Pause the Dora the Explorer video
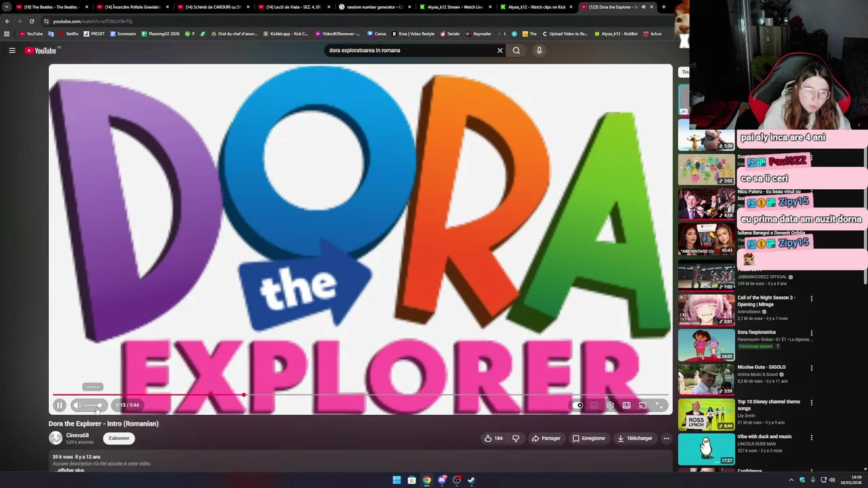This screenshot has height=488, width=868. (59, 405)
